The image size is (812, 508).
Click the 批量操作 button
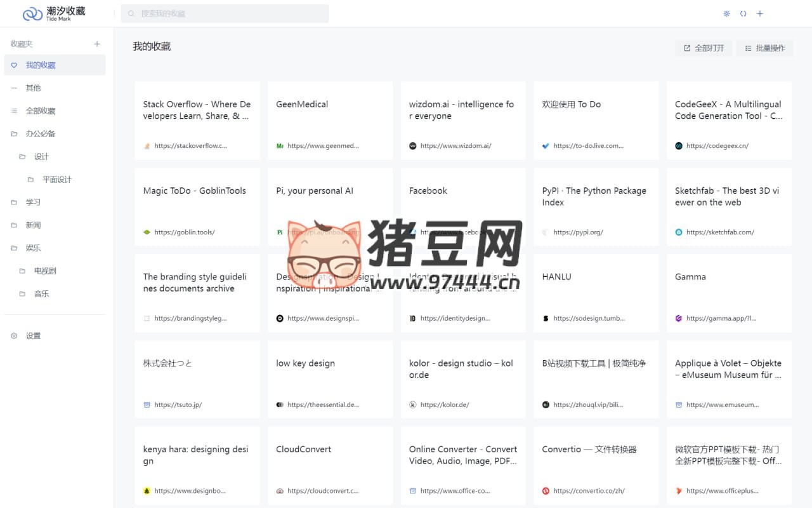[764, 48]
